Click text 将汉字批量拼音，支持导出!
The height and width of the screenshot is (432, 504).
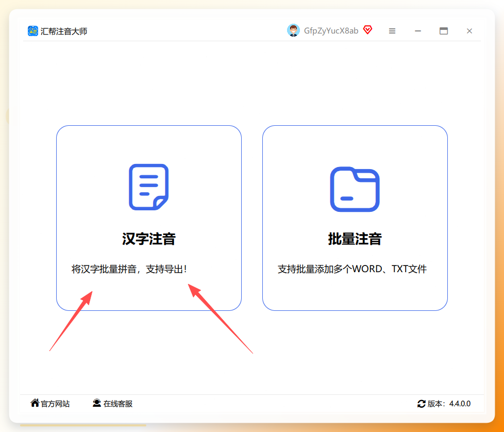129,269
